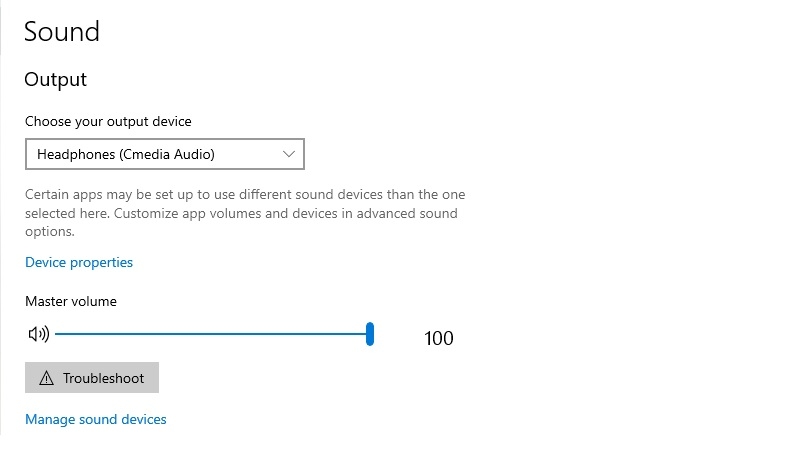Viewport: 800px width, 450px height.
Task: Open the Manage sound devices link
Action: click(x=96, y=419)
